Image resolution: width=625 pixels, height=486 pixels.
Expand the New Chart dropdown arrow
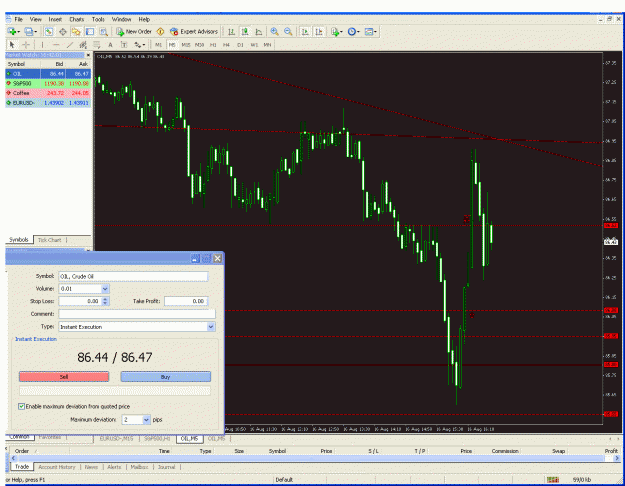18,31
